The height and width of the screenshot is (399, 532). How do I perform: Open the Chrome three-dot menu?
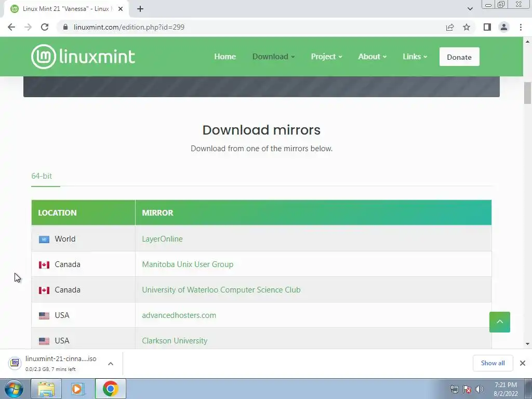[521, 27]
